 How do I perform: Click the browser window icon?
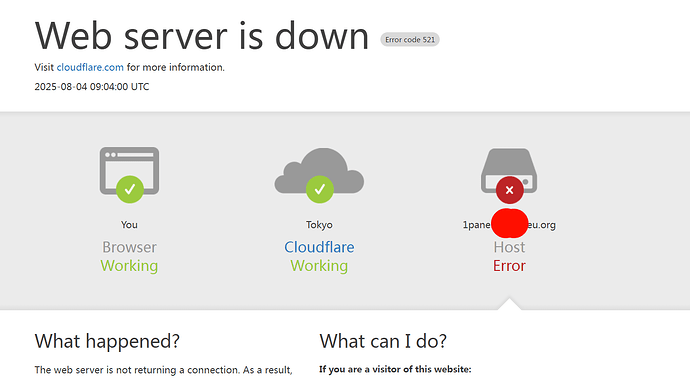pos(129,171)
